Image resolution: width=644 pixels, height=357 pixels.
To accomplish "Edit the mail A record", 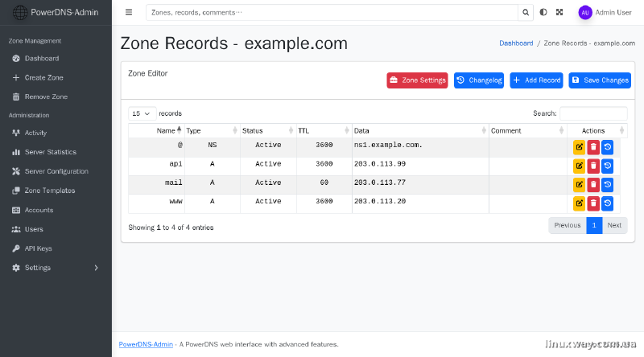I will click(579, 185).
